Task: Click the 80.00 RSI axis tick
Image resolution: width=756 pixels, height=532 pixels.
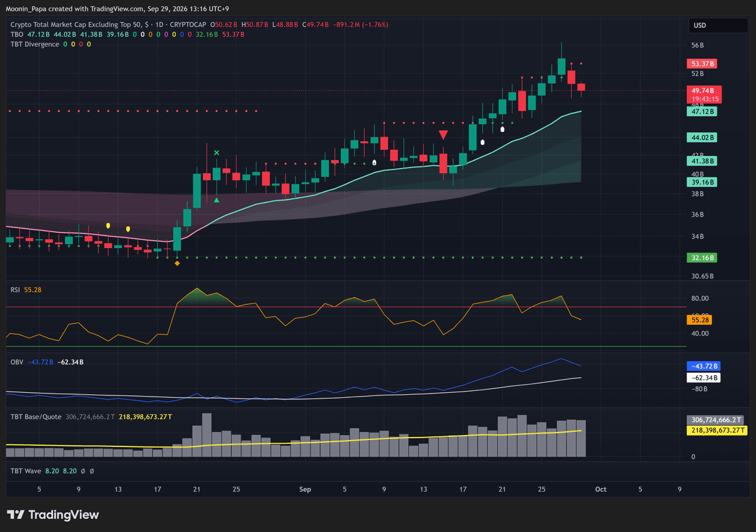Action: 700,298
